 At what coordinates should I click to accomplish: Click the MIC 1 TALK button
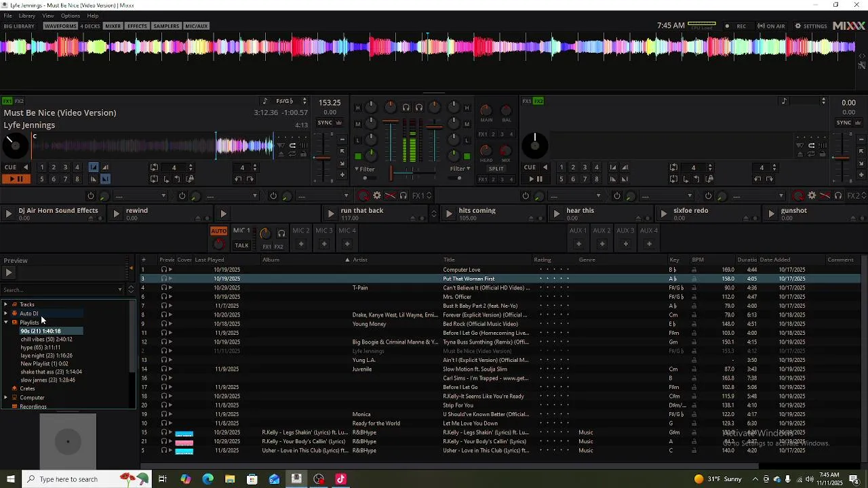(241, 245)
